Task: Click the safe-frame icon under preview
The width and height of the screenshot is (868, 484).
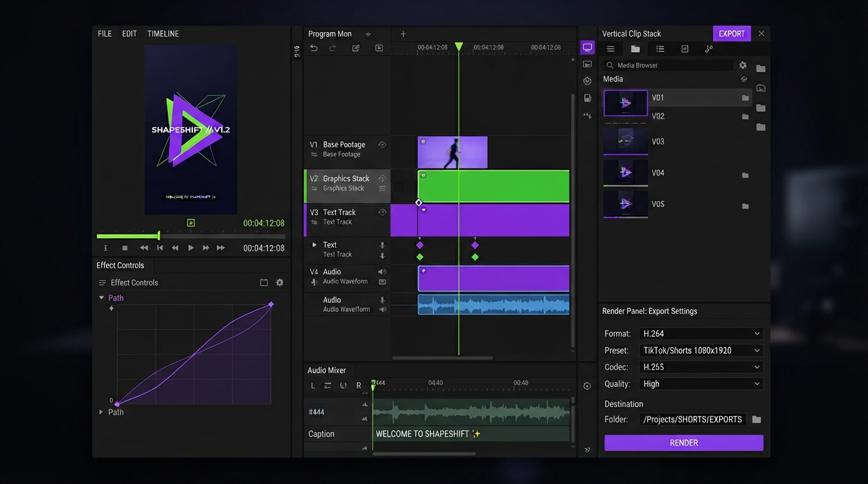Action: [191, 222]
